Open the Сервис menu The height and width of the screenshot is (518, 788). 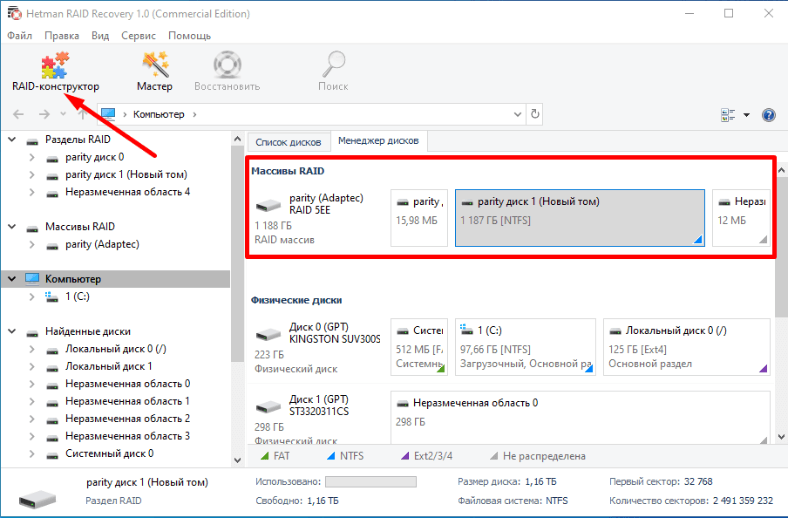click(138, 36)
